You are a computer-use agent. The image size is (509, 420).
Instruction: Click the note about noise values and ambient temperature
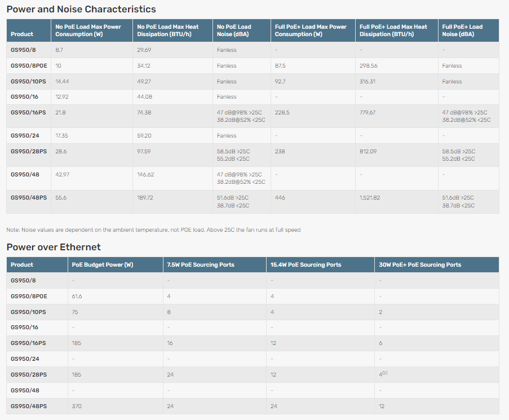coord(153,230)
